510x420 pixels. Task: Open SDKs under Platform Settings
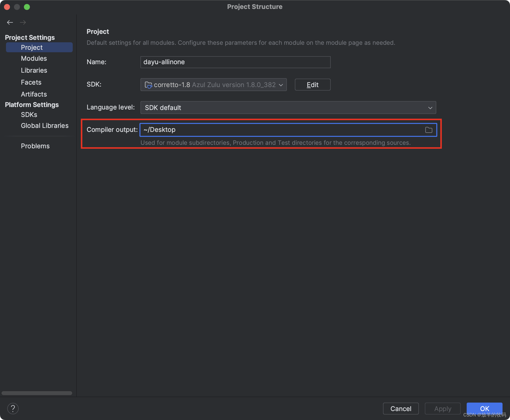pyautogui.click(x=29, y=115)
